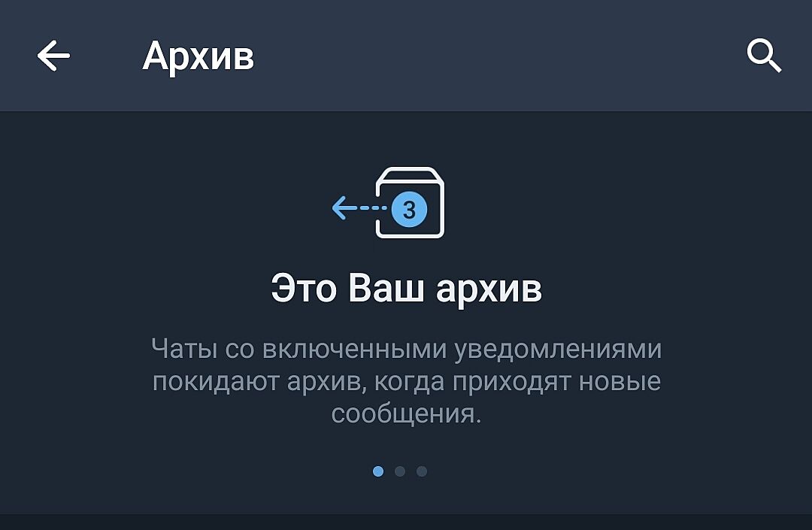Tap the archive box illustration
Image resolution: width=812 pixels, height=530 pixels.
click(410, 202)
